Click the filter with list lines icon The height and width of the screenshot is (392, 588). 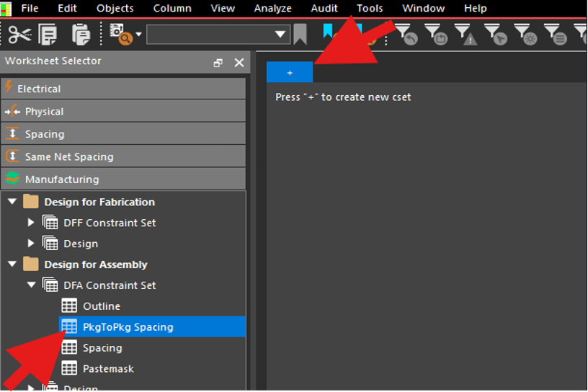556,35
